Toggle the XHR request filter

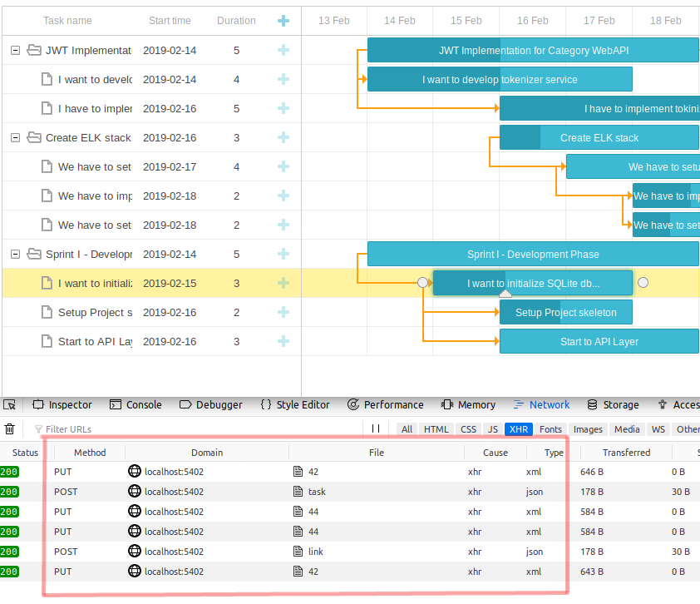point(519,429)
